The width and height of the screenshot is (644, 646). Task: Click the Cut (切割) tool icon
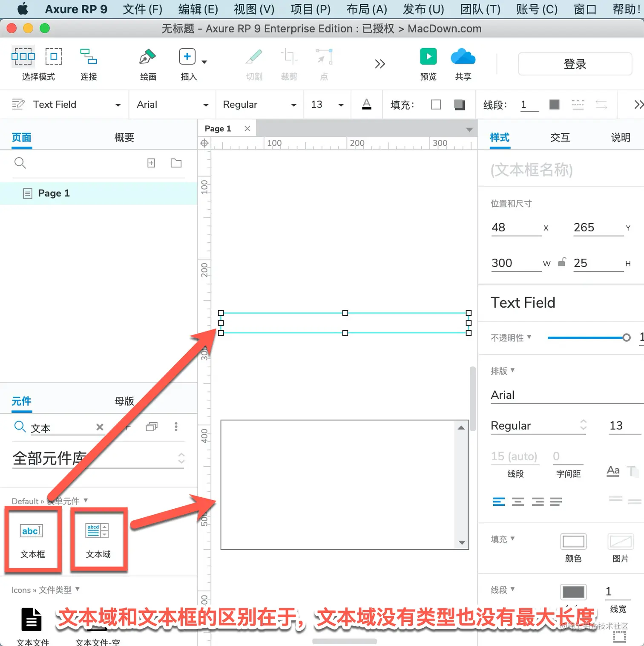point(254,56)
